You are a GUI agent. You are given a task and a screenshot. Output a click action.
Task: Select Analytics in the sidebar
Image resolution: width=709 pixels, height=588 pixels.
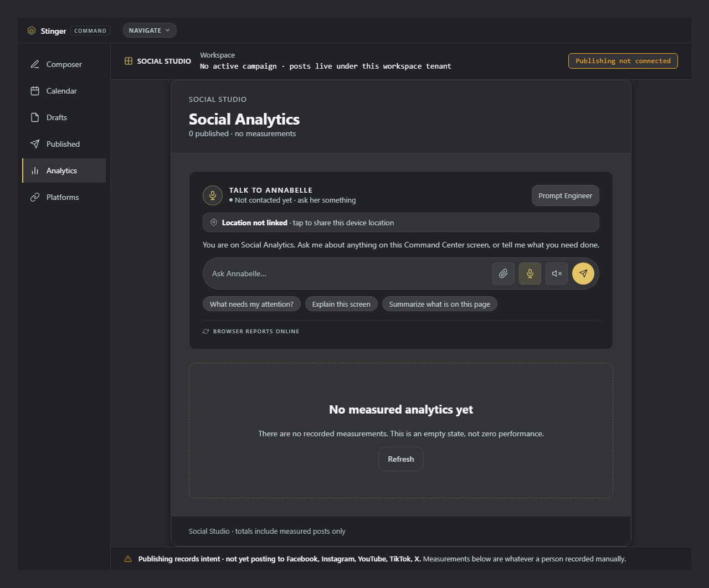pyautogui.click(x=64, y=171)
